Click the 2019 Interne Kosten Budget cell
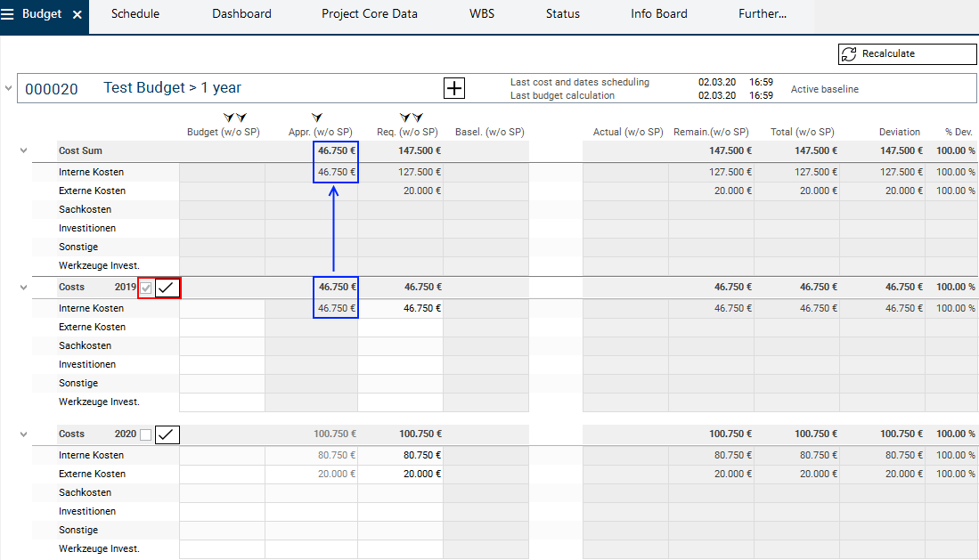 point(222,308)
